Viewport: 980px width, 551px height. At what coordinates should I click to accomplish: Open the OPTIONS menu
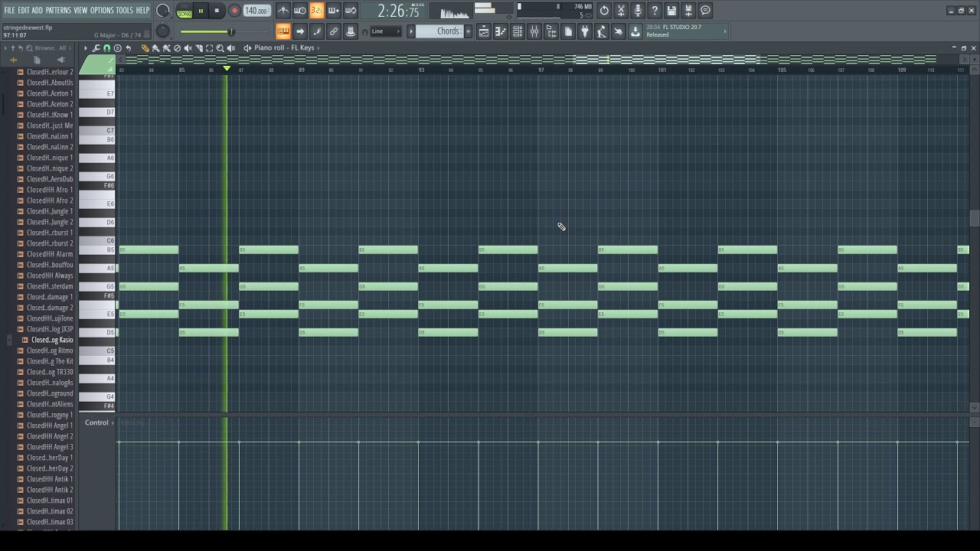click(102, 11)
